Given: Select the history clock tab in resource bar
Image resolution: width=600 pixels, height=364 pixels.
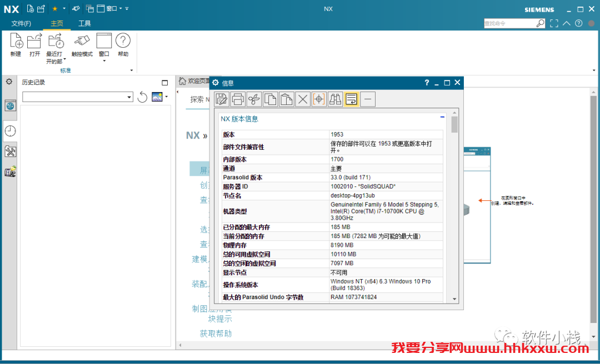Looking at the screenshot, I should [x=10, y=131].
